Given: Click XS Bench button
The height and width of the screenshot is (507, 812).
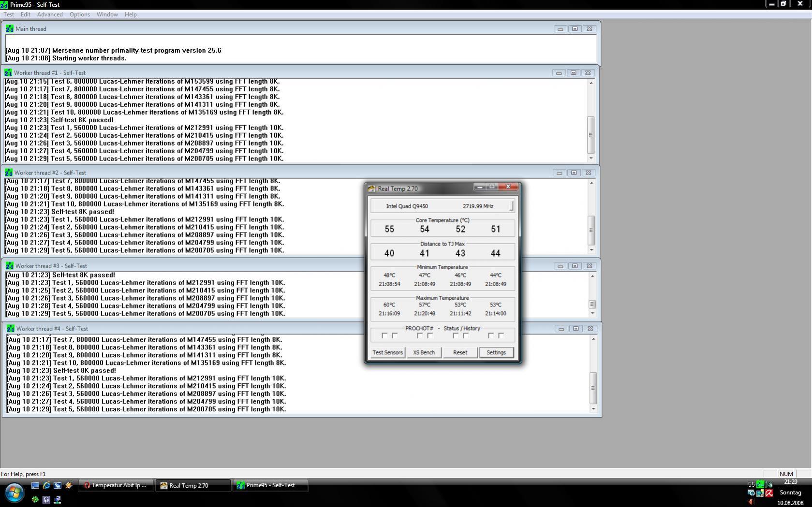Looking at the screenshot, I should [424, 352].
